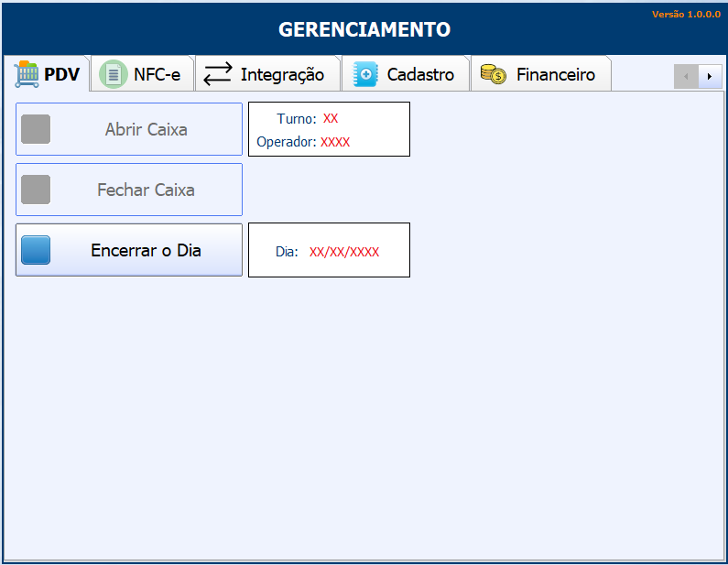The image size is (728, 565).
Task: Click the green NFC-e document icon
Action: click(x=114, y=74)
